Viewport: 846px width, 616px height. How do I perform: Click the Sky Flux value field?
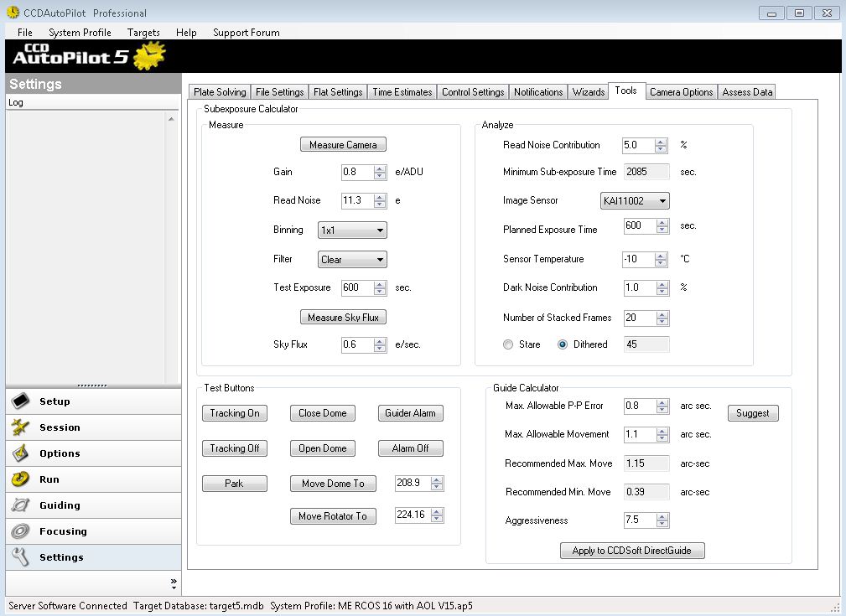pos(357,344)
